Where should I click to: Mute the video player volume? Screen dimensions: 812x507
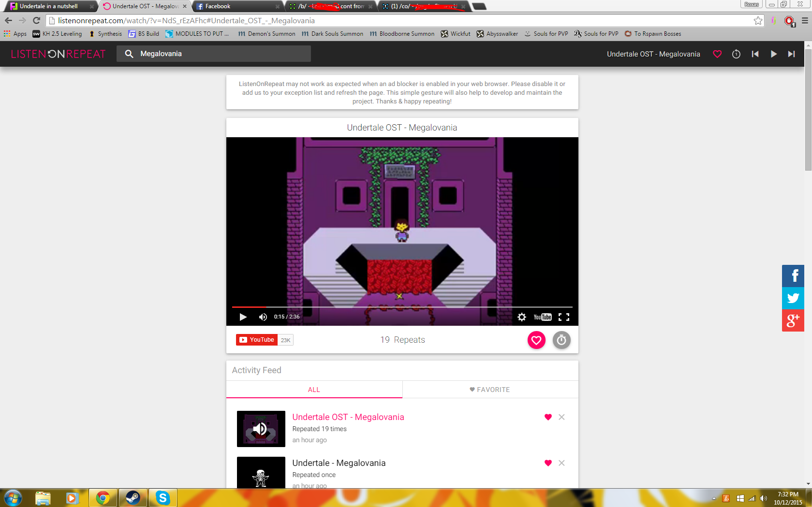click(263, 317)
